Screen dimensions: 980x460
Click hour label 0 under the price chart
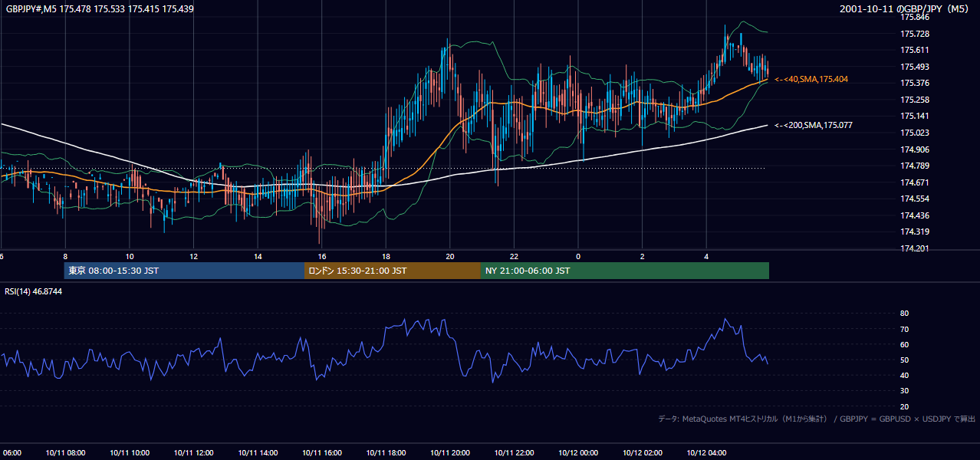click(578, 256)
